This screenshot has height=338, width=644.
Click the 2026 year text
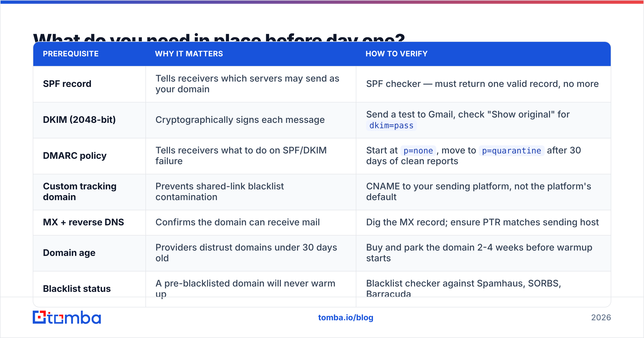[x=601, y=318]
